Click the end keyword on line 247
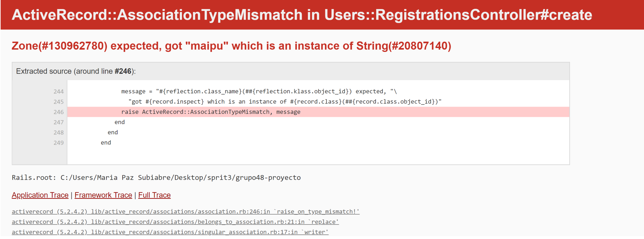Image resolution: width=644 pixels, height=239 pixels. [120, 122]
